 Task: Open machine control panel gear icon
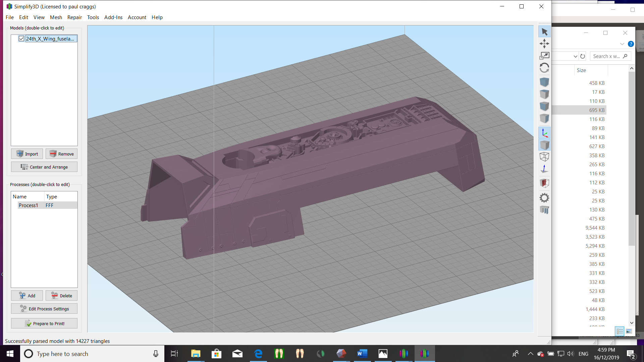click(x=544, y=198)
